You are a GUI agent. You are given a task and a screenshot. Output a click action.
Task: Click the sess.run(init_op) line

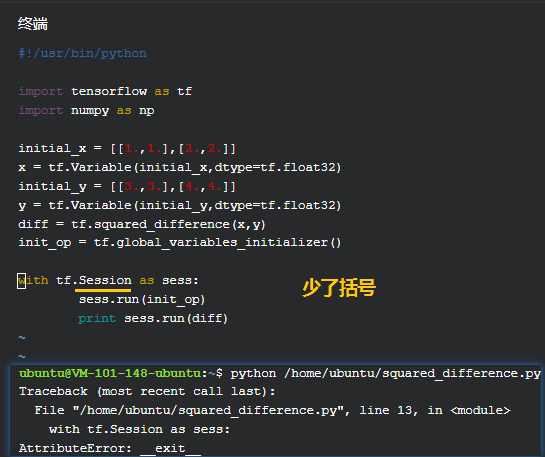142,300
